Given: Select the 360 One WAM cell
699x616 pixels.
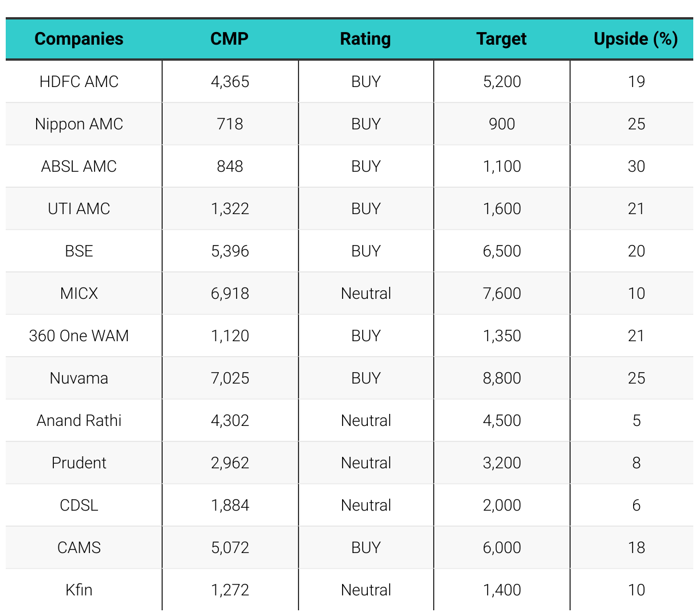Looking at the screenshot, I should (x=79, y=336).
